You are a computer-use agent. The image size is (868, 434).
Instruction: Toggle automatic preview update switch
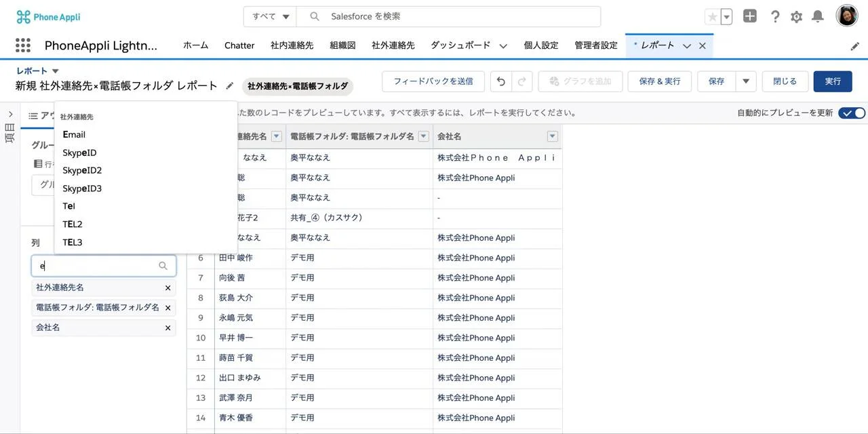(x=852, y=113)
